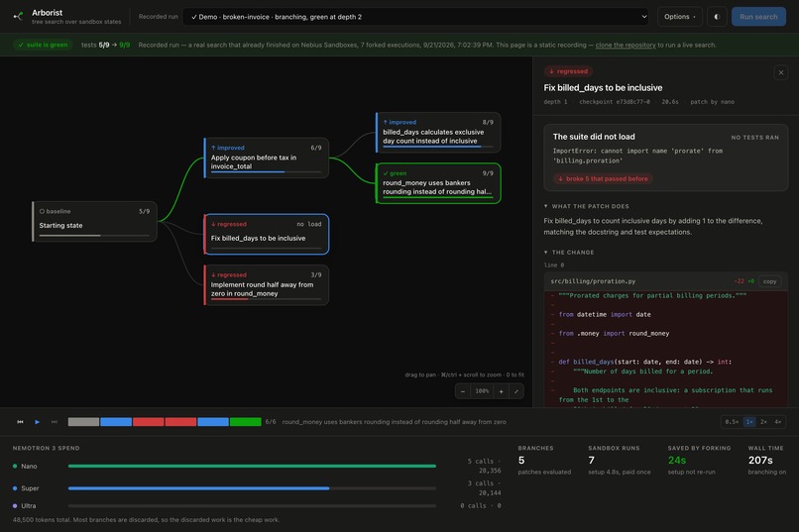Jump to the first blue timeline segment
This screenshot has width=799, height=532.
pyautogui.click(x=116, y=421)
